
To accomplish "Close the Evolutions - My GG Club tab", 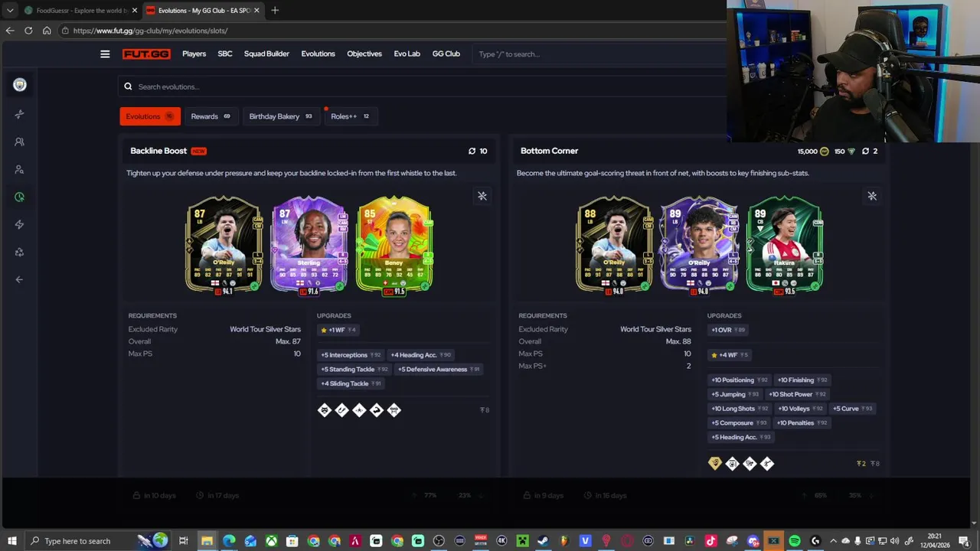I will point(256,11).
